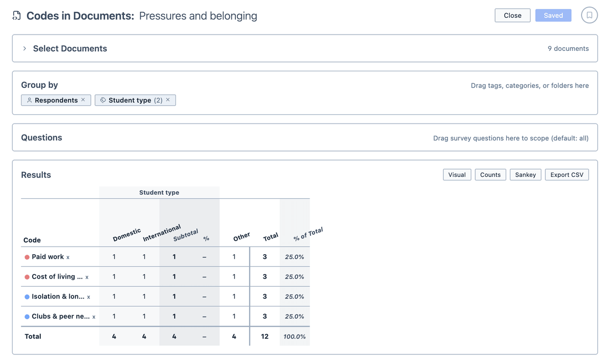Viewport: 610px width, 364px height.
Task: Click the Saved button
Action: click(553, 15)
